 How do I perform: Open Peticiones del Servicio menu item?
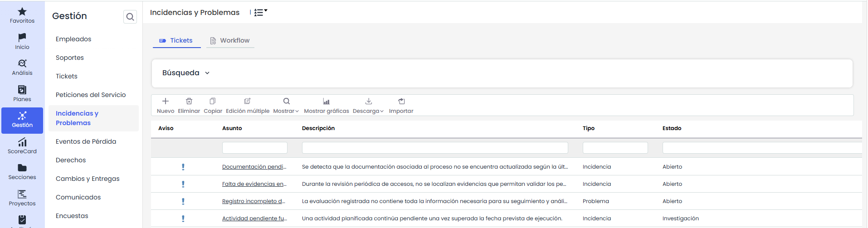coord(91,95)
